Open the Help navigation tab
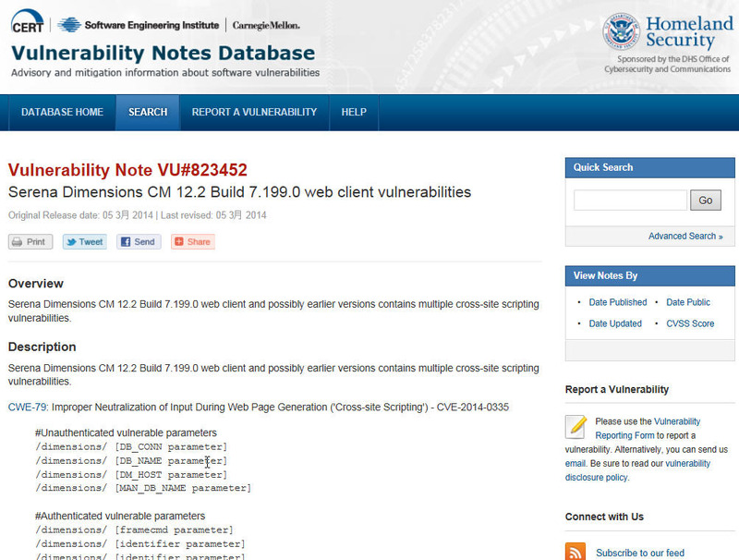 tap(354, 113)
